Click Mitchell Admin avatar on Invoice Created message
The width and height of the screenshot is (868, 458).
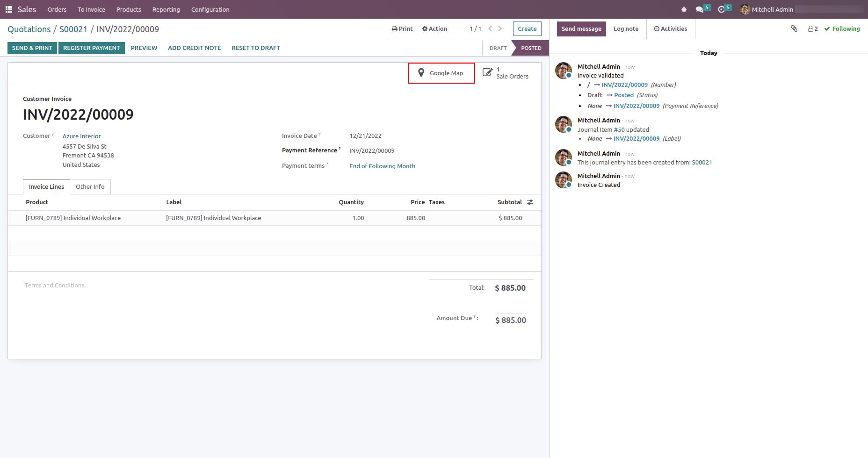(564, 180)
